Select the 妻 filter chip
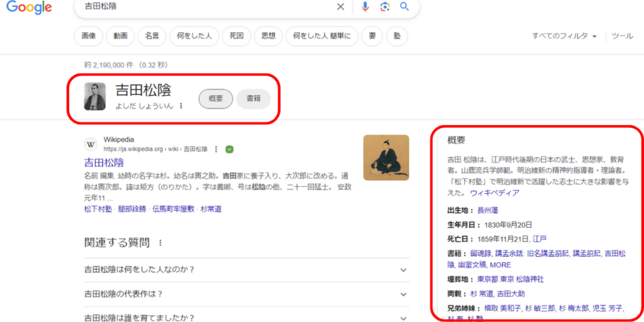The image size is (644, 322). click(372, 36)
